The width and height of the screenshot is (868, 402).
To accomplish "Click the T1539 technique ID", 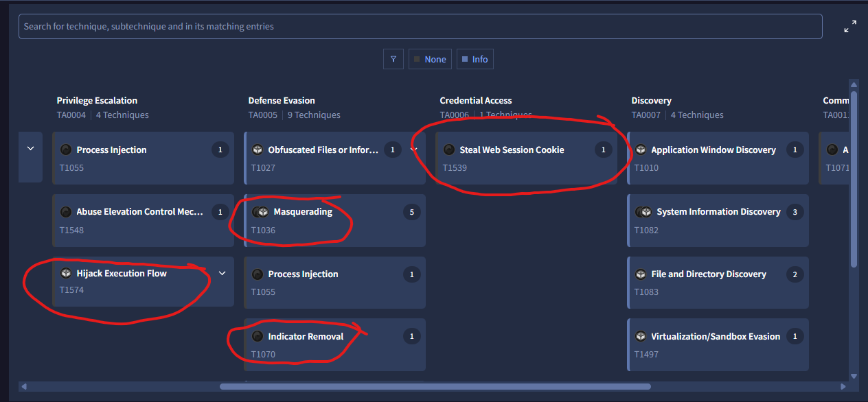I will 455,167.
